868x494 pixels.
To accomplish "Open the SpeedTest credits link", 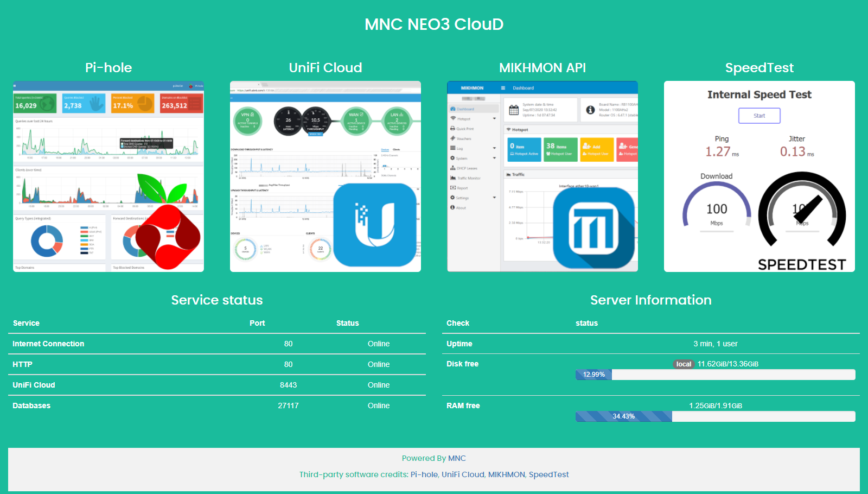I will coord(548,474).
